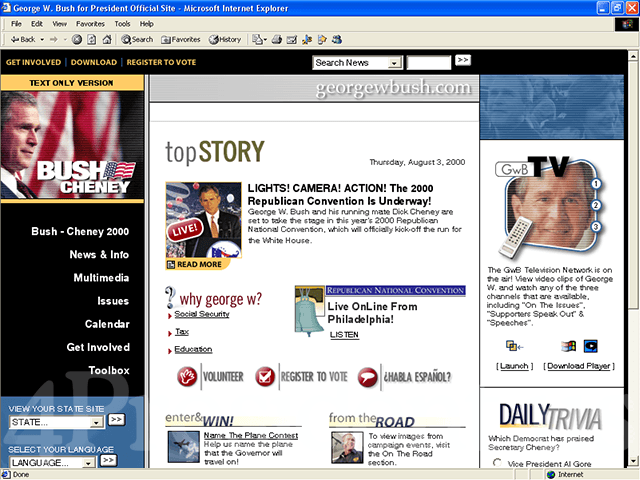Image resolution: width=640 pixels, height=480 pixels.
Task: Click the Launch window icon above Launch
Action: point(514,346)
